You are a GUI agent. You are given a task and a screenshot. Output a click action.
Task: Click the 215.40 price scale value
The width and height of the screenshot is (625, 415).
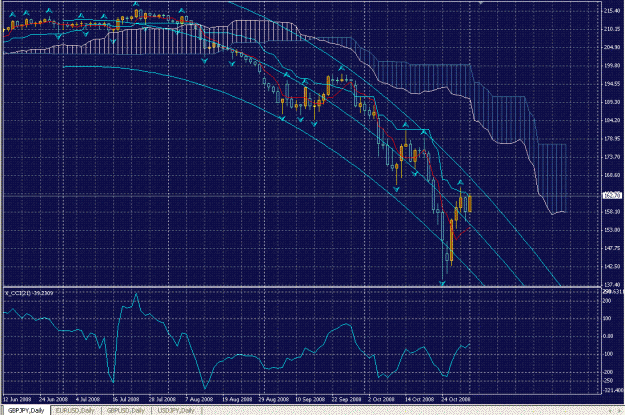click(x=612, y=11)
